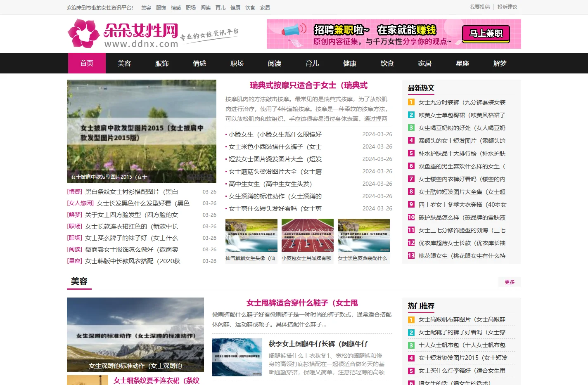Open 黑白条纹女士衬衫搭配图片 article

tap(131, 191)
